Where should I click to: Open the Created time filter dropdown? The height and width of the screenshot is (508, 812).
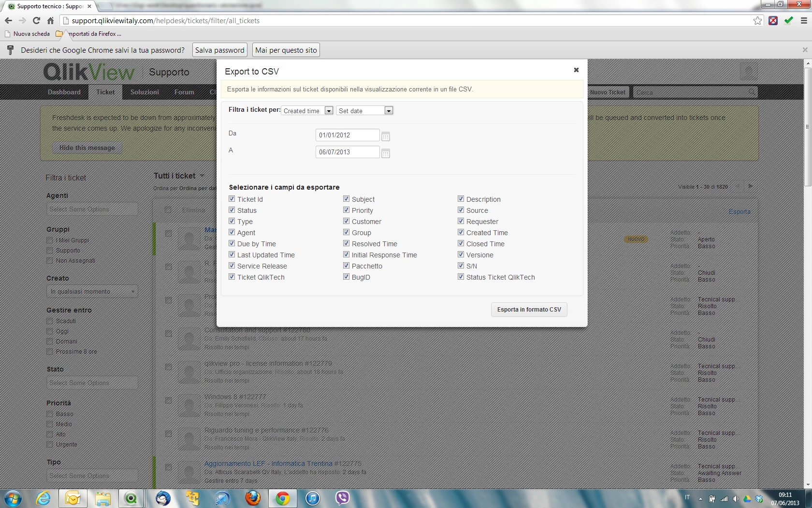pyautogui.click(x=329, y=110)
